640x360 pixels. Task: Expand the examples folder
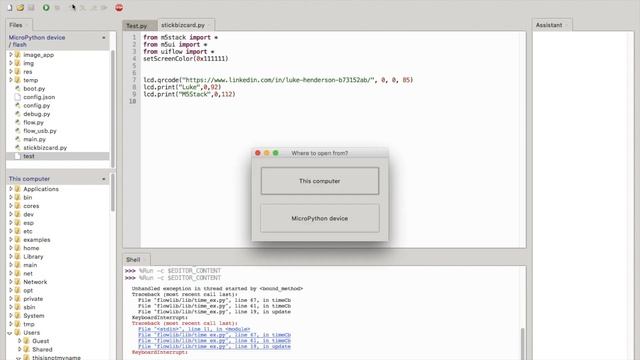[x=11, y=240]
